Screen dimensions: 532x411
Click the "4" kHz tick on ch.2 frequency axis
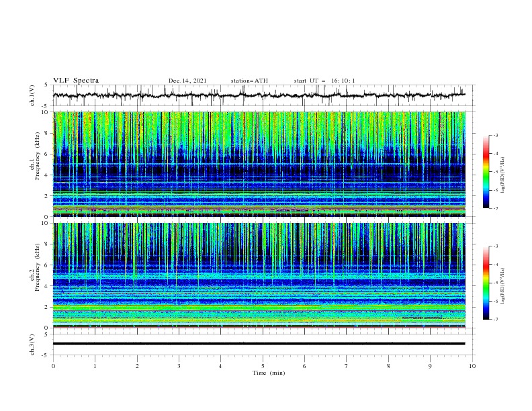tap(46, 286)
